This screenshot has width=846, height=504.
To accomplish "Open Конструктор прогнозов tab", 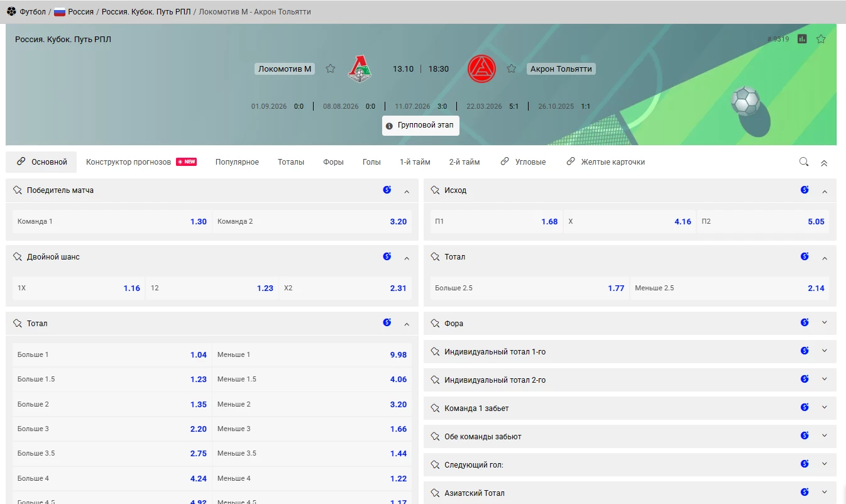I will pos(141,162).
